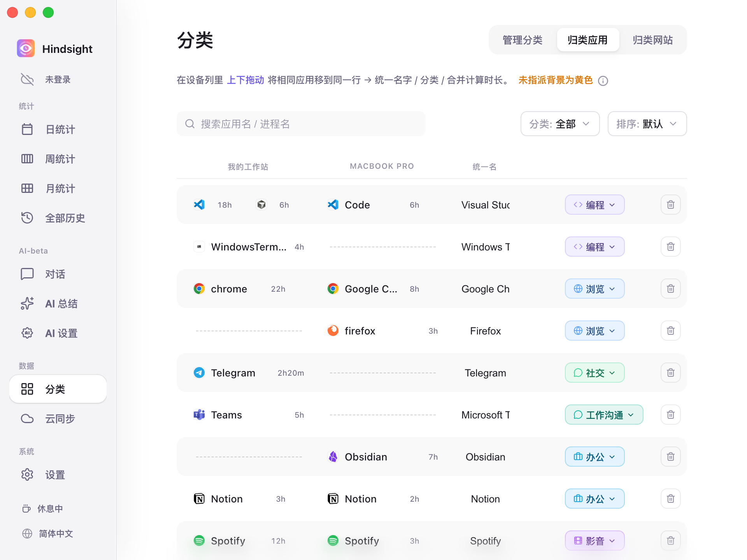Open the 分类: 全部 filter dropdown
747x560 pixels.
pyautogui.click(x=560, y=124)
